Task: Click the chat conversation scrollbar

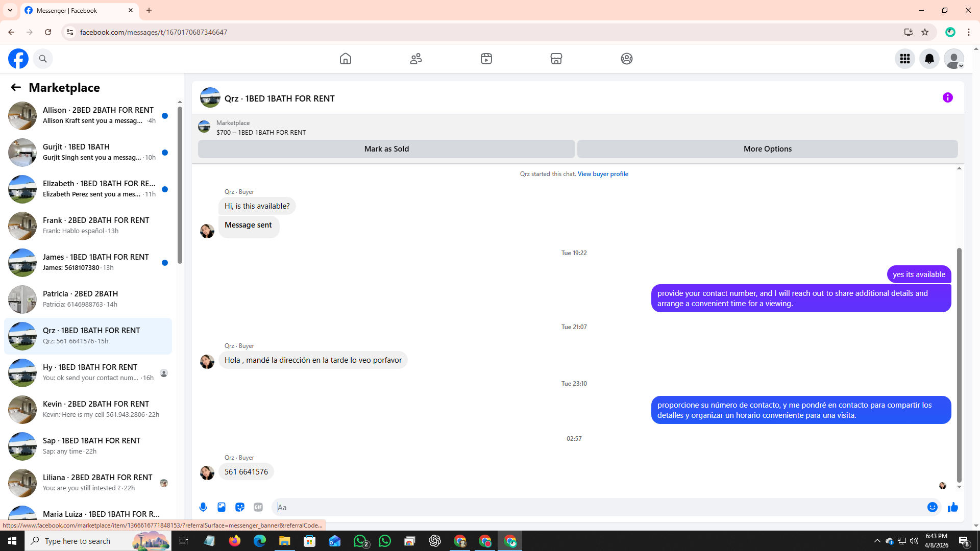Action: click(959, 365)
